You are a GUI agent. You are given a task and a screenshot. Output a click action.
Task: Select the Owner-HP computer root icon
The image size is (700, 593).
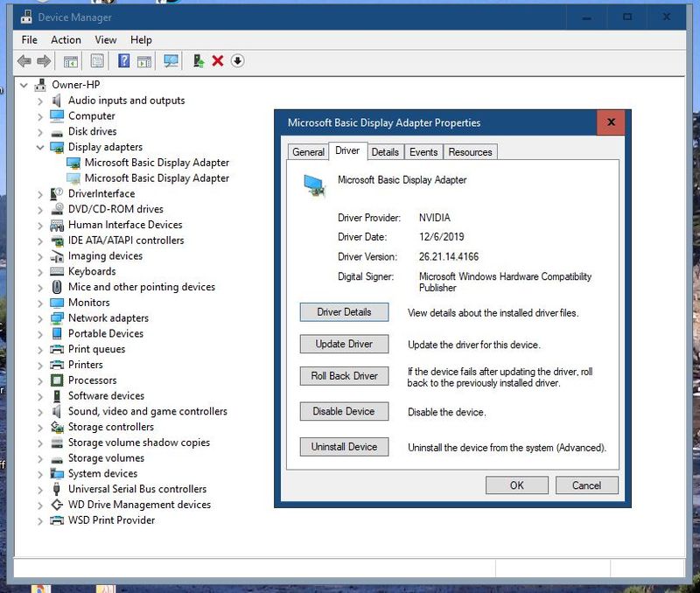click(x=40, y=84)
